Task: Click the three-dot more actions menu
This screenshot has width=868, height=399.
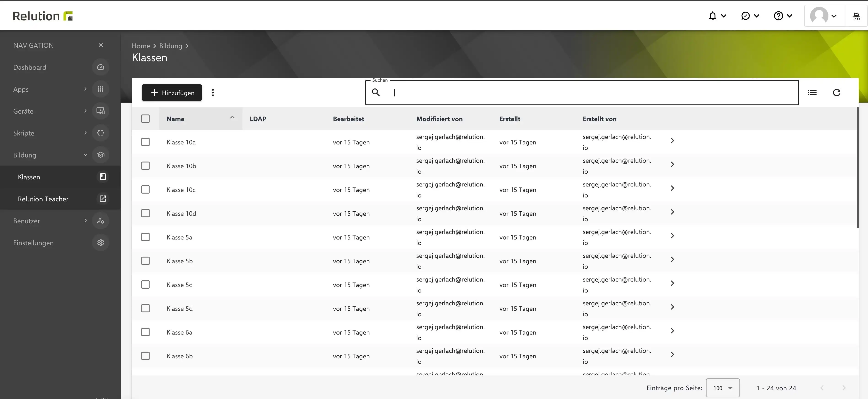Action: click(213, 93)
